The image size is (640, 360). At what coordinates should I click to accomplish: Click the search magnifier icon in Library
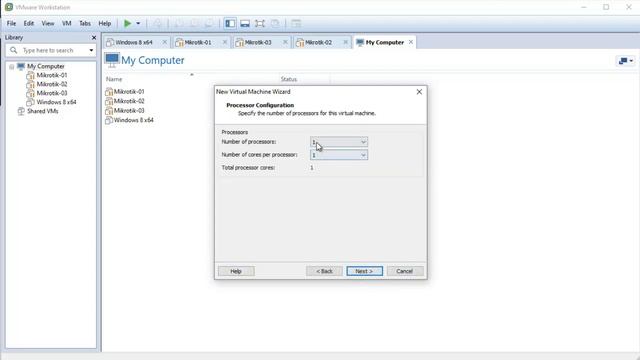13,50
